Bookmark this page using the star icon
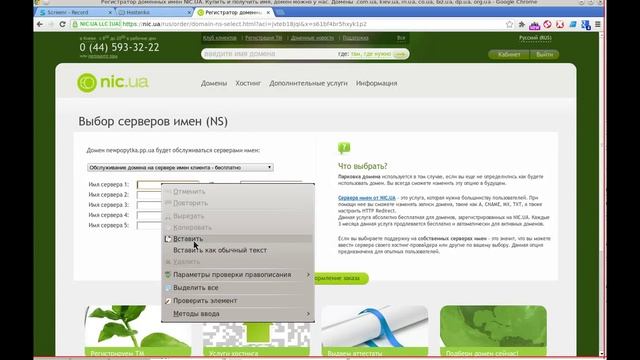640x360 pixels. pyautogui.click(x=509, y=24)
